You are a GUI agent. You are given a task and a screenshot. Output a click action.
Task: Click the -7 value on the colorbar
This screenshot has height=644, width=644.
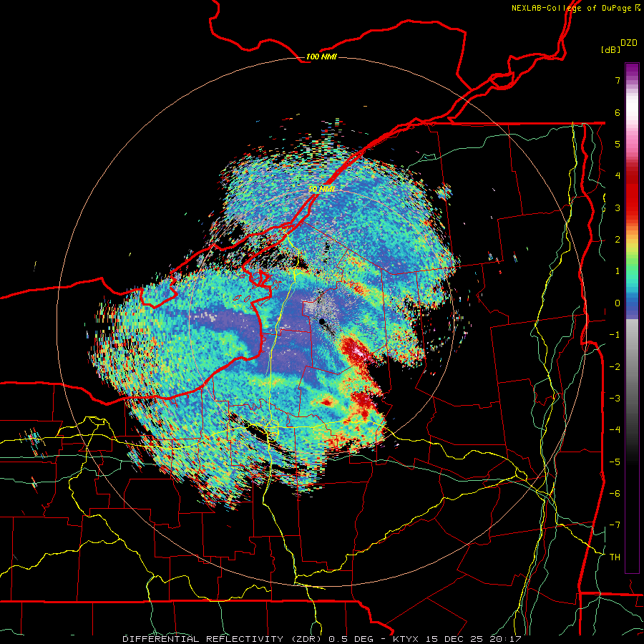point(615,525)
